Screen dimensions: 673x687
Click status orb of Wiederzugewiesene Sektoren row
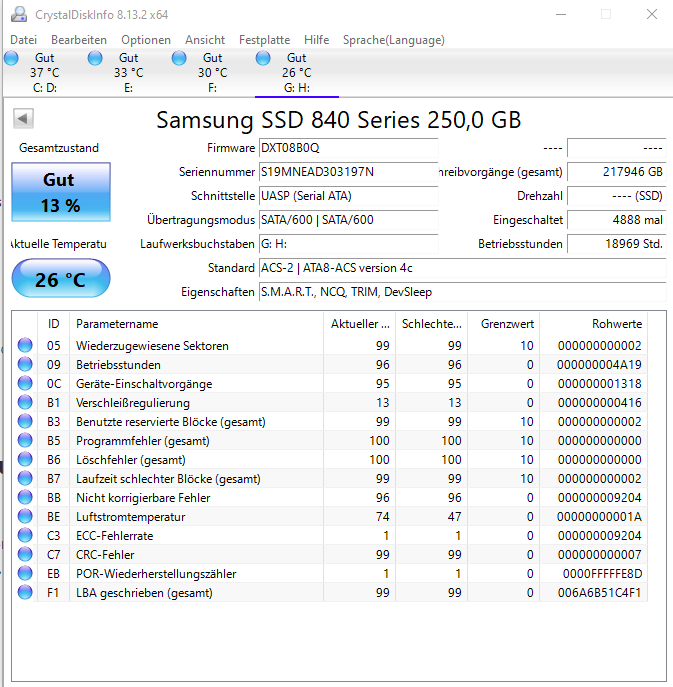tap(25, 345)
